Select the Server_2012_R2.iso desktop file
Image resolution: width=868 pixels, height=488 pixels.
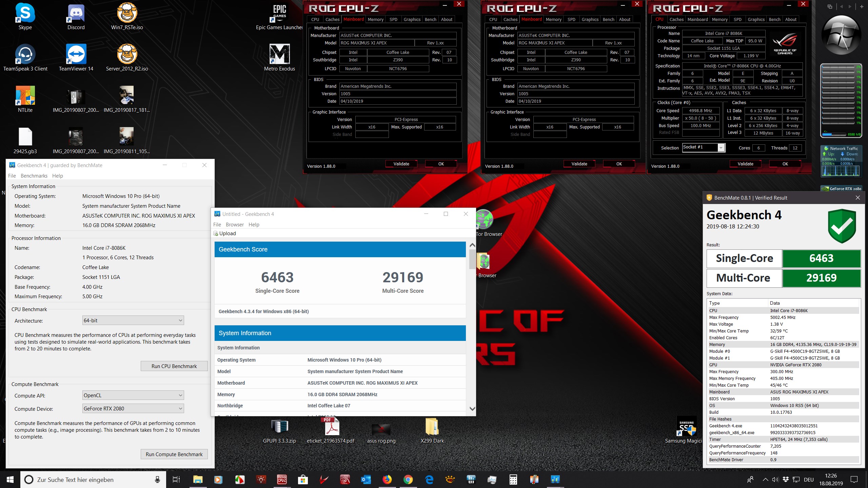coord(127,58)
